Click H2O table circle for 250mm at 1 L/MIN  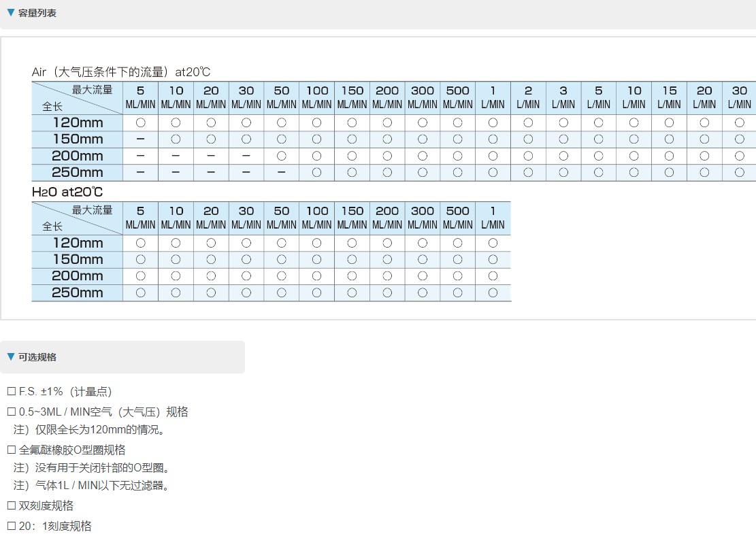tap(493, 293)
